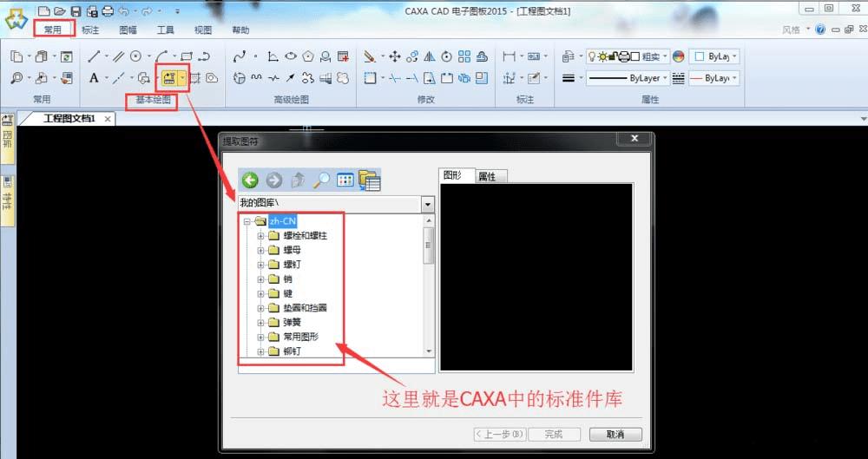Screen dimensions: 868x459
Task: Toggle the layer lock icon
Action: pos(613,56)
